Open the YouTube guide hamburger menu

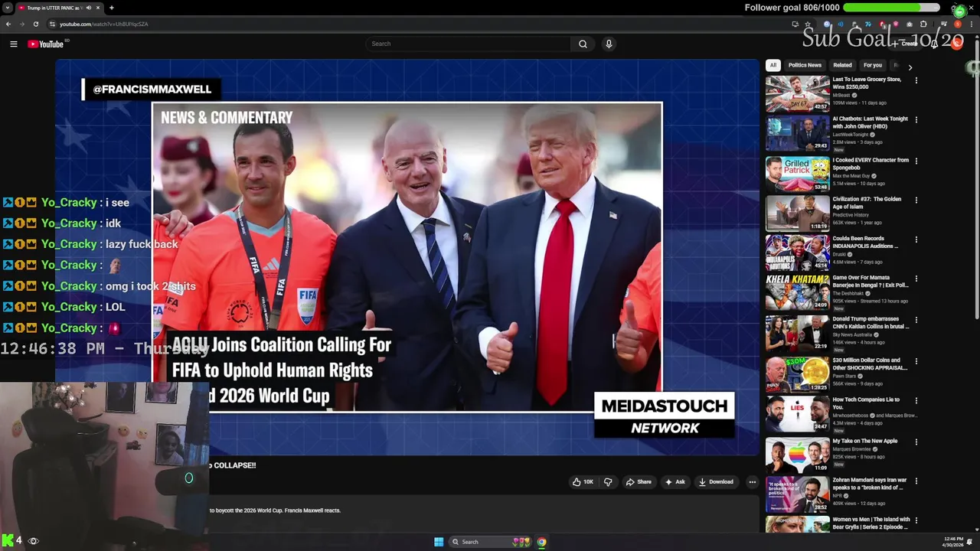13,44
